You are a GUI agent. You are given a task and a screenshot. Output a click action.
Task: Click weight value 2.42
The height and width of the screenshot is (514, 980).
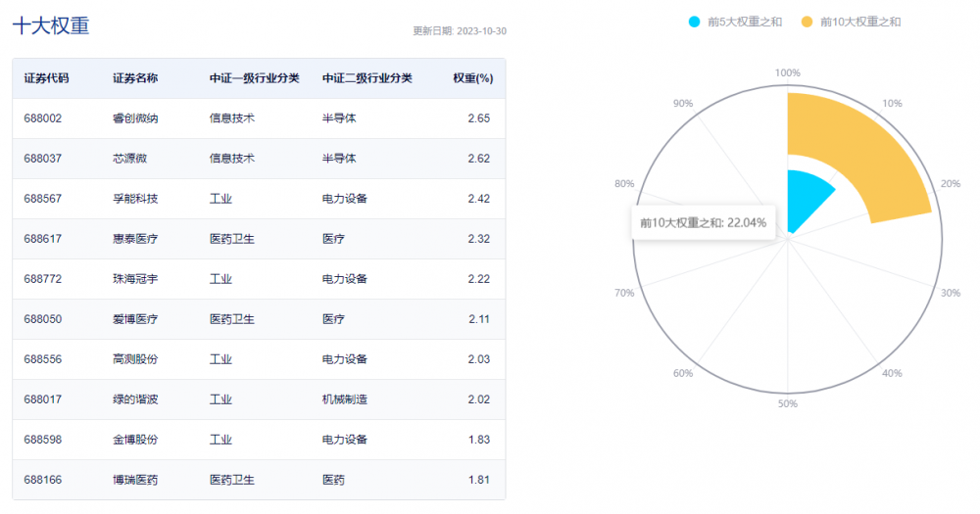479,199
